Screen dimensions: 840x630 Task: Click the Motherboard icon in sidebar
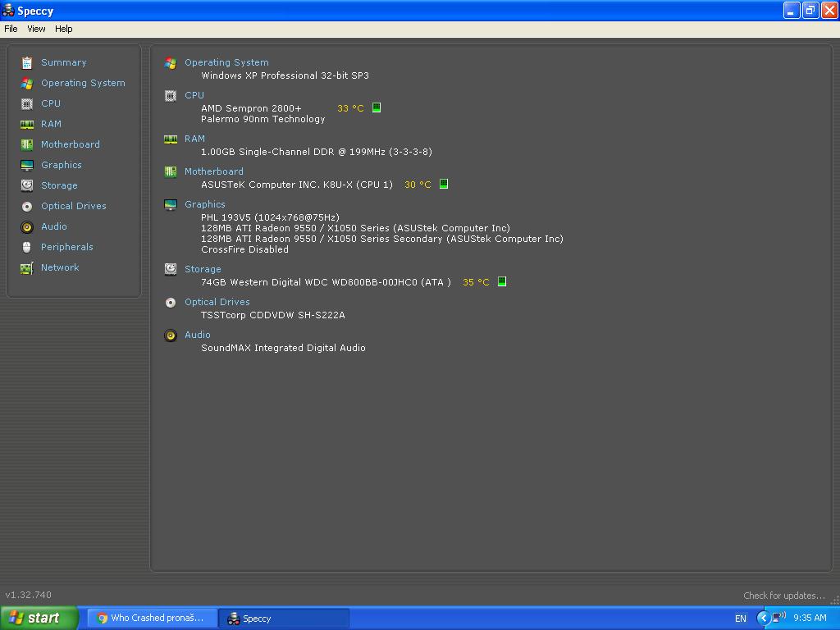[x=27, y=144]
